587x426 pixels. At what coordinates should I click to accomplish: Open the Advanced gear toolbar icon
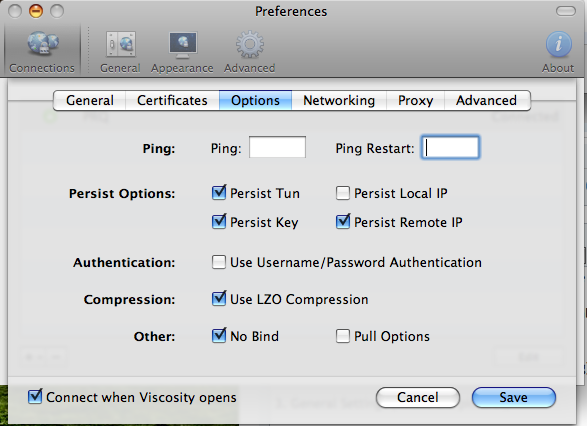tap(250, 51)
